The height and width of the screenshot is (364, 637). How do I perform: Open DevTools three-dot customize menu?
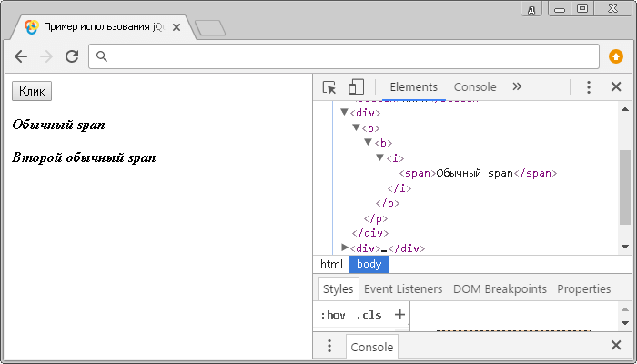pyautogui.click(x=589, y=87)
